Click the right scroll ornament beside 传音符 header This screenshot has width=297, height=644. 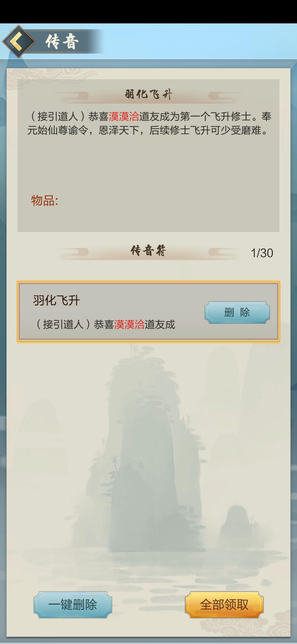point(223,252)
